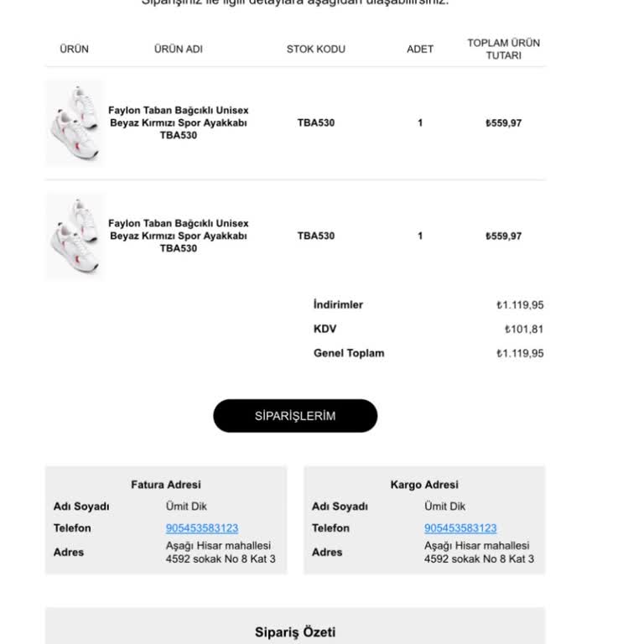Click the second TBA530 stock code
This screenshot has height=644, width=644.
316,236
